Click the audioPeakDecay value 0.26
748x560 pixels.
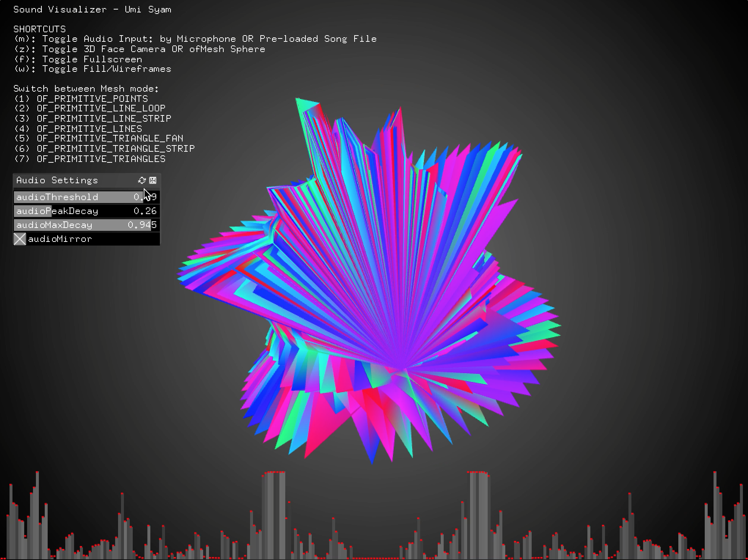pos(145,211)
